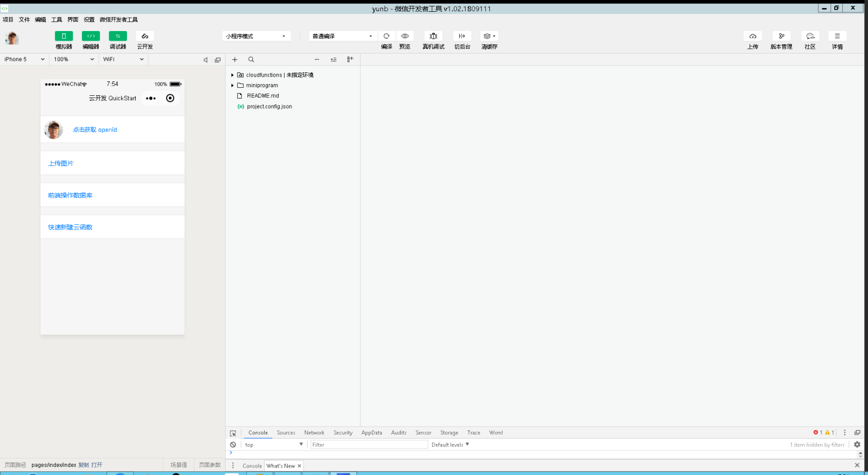Viewport: 868px width, 475px height.
Task: Switch to the Console tab
Action: (258, 433)
